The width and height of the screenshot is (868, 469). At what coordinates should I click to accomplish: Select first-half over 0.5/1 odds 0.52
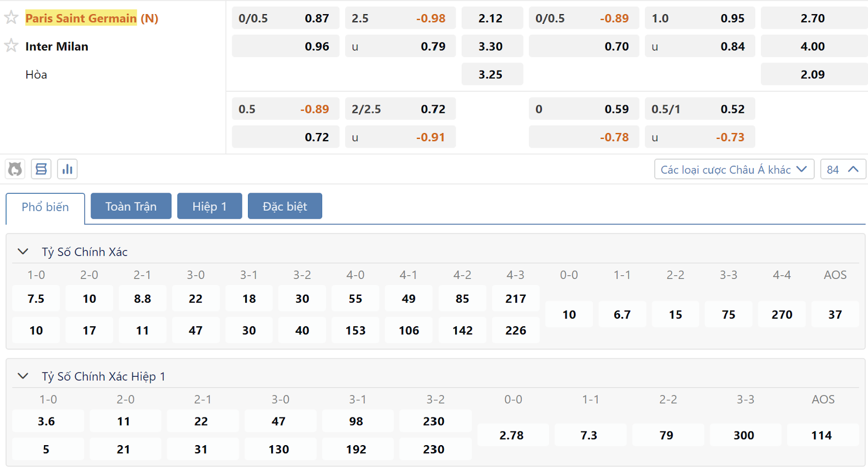coord(700,109)
